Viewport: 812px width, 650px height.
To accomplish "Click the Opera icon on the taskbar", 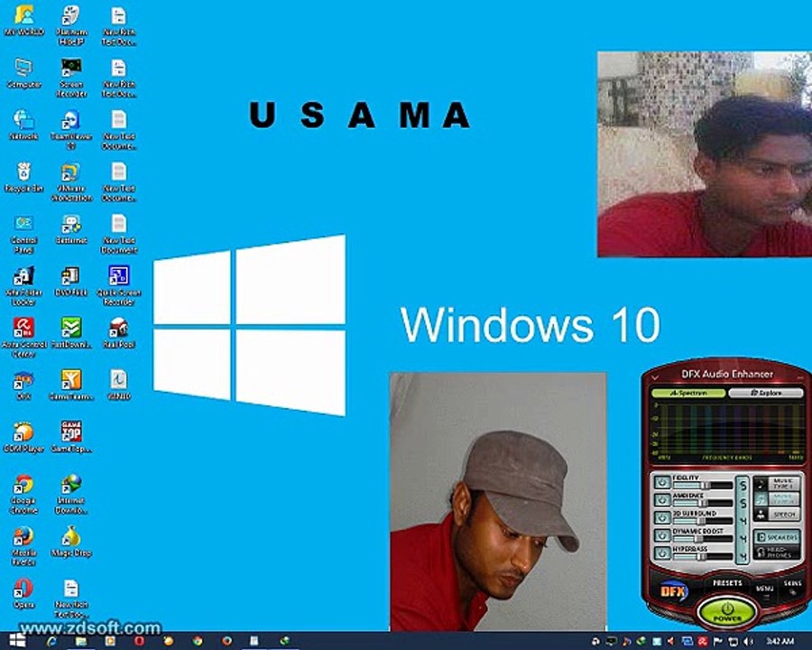I will [139, 641].
